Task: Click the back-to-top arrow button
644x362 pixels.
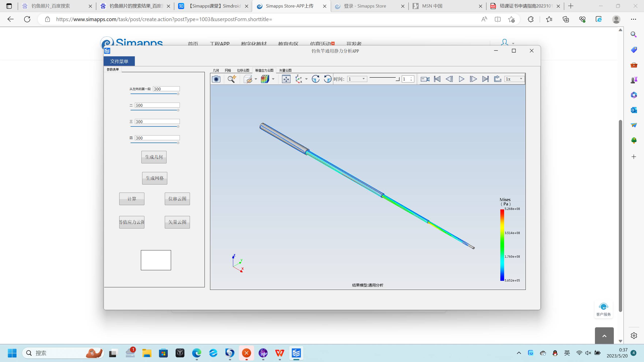Action: click(604, 336)
